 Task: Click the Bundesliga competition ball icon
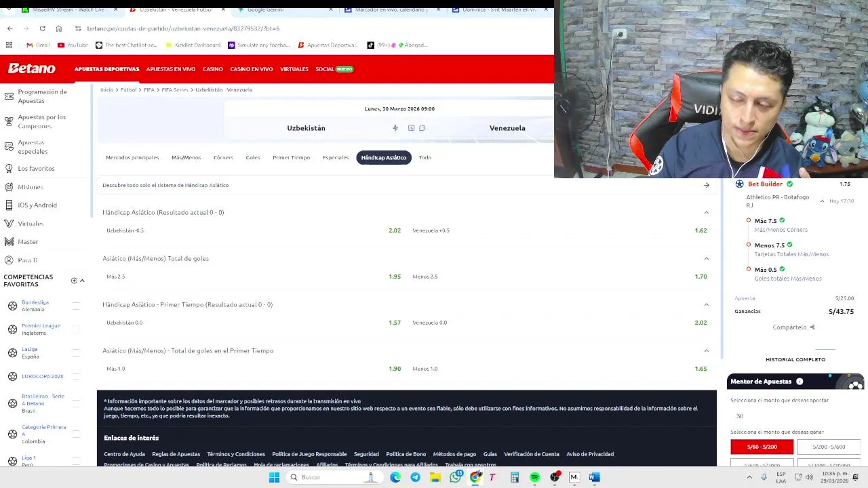12,306
